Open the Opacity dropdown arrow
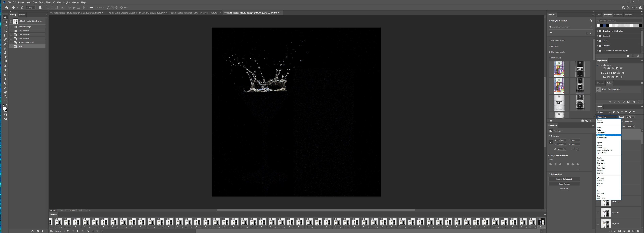This screenshot has width=644, height=233. (x=633, y=117)
